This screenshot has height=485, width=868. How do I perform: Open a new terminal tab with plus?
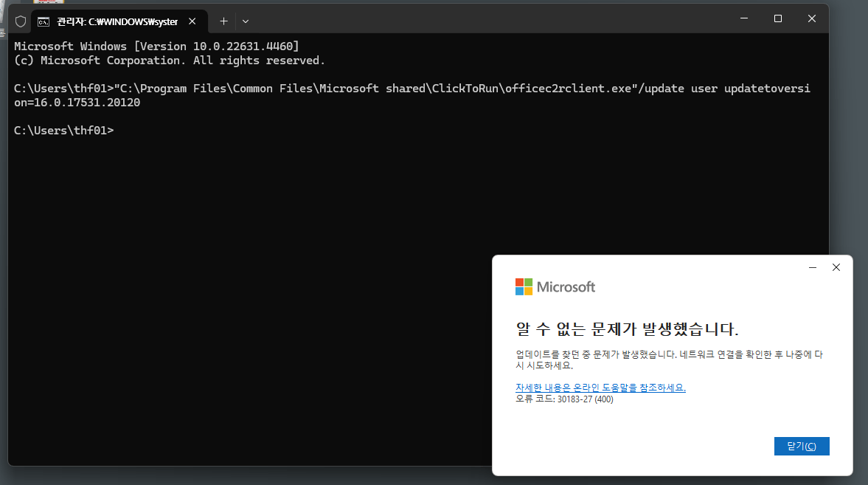[223, 21]
